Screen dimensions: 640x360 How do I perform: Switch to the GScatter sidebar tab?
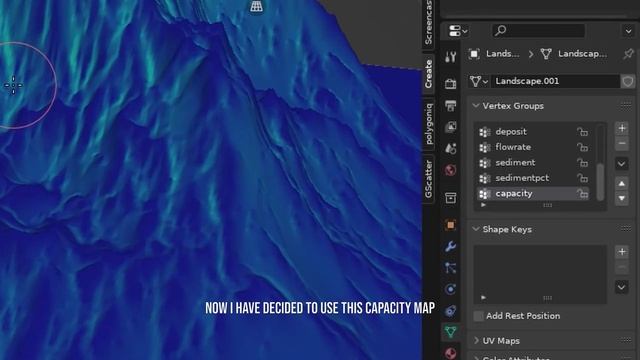pos(428,179)
